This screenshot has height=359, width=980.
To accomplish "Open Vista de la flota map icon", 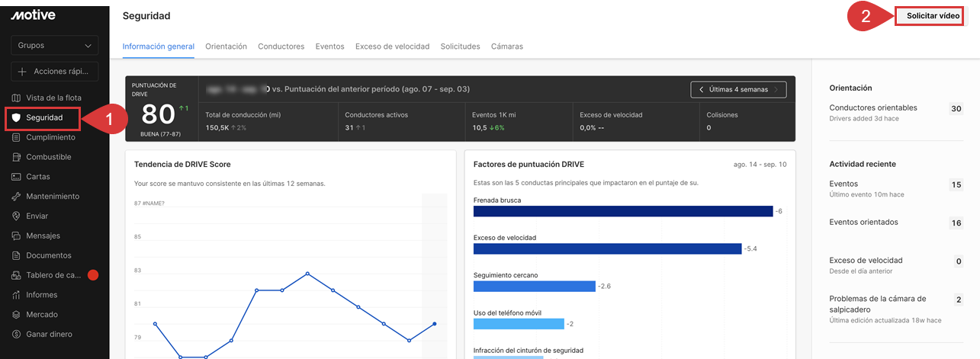I will (16, 98).
